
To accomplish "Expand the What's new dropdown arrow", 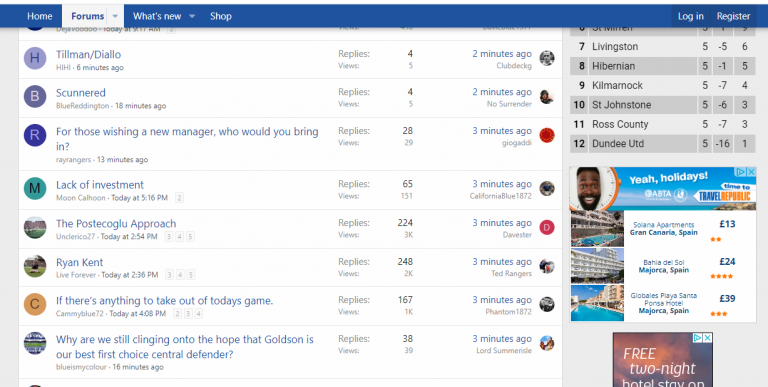I will (x=192, y=16).
